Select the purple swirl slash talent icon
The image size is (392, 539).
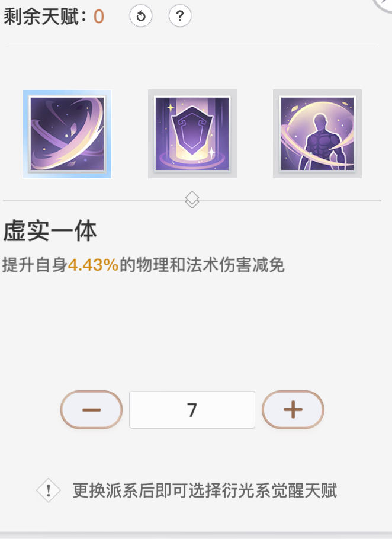tap(68, 134)
